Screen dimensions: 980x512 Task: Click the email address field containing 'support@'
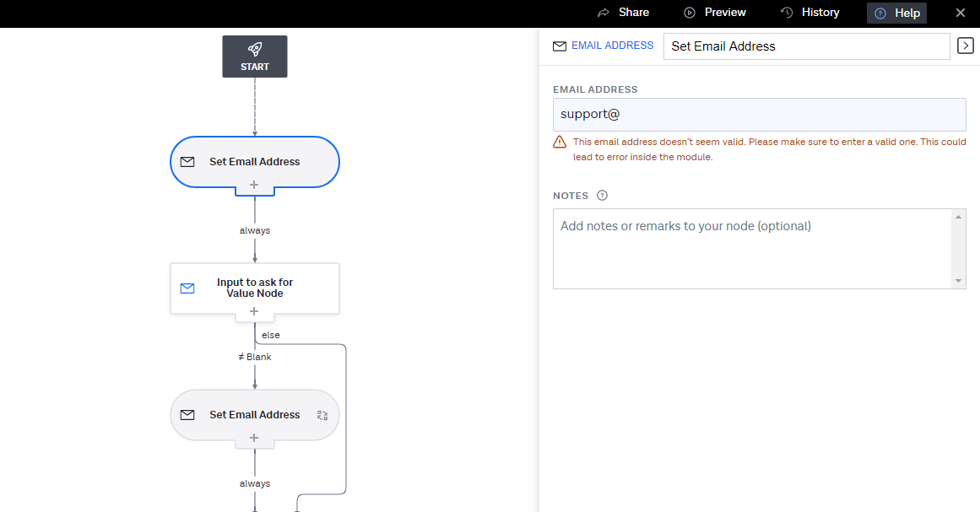pyautogui.click(x=760, y=114)
